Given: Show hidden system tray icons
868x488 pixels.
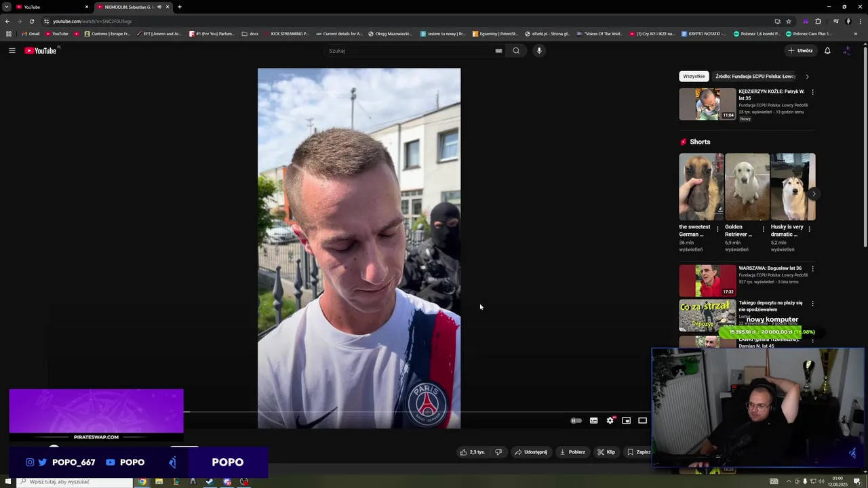Looking at the screenshot, I should [789, 482].
